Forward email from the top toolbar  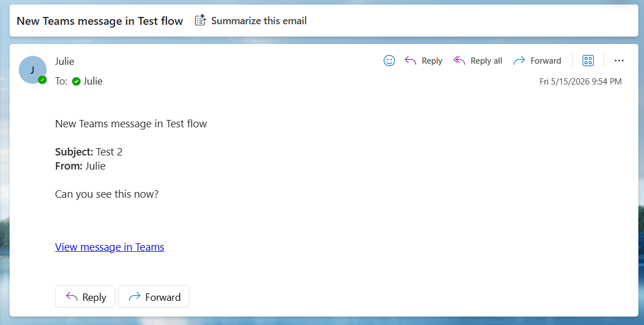pos(537,61)
